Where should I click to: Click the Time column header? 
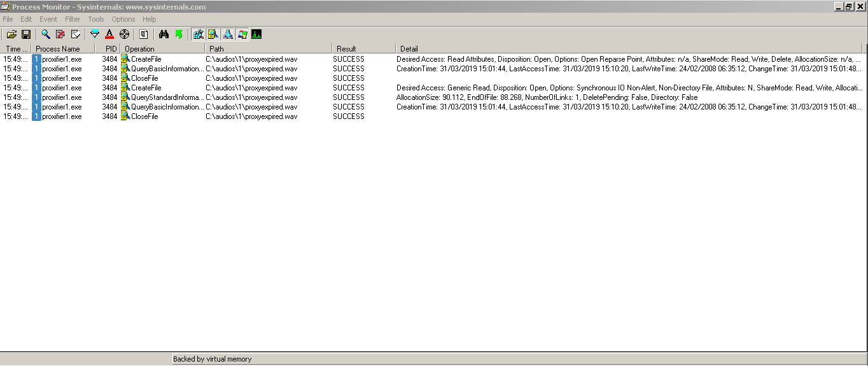16,48
